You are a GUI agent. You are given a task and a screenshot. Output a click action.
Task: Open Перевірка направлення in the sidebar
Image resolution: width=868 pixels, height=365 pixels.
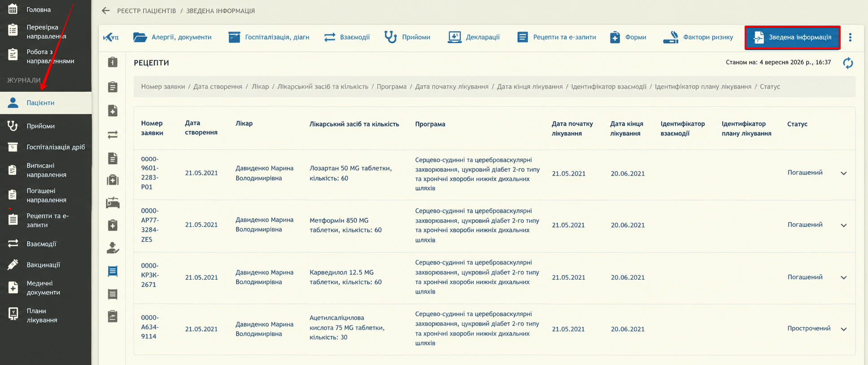pos(46,31)
